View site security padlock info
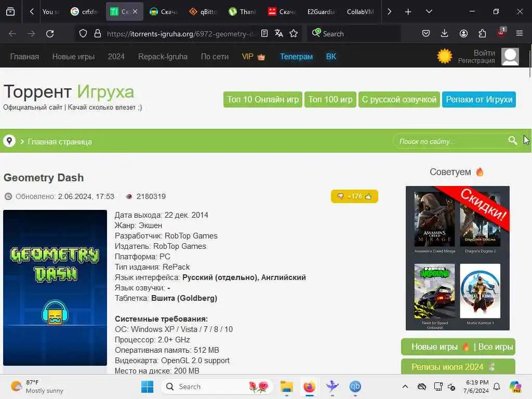This screenshot has width=532, height=399. pyautogui.click(x=98, y=34)
